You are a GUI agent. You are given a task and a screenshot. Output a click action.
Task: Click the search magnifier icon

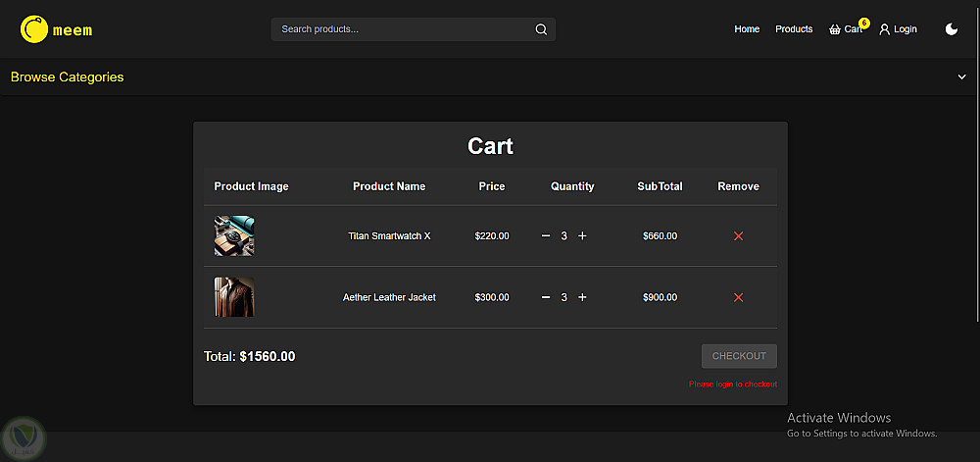click(541, 29)
